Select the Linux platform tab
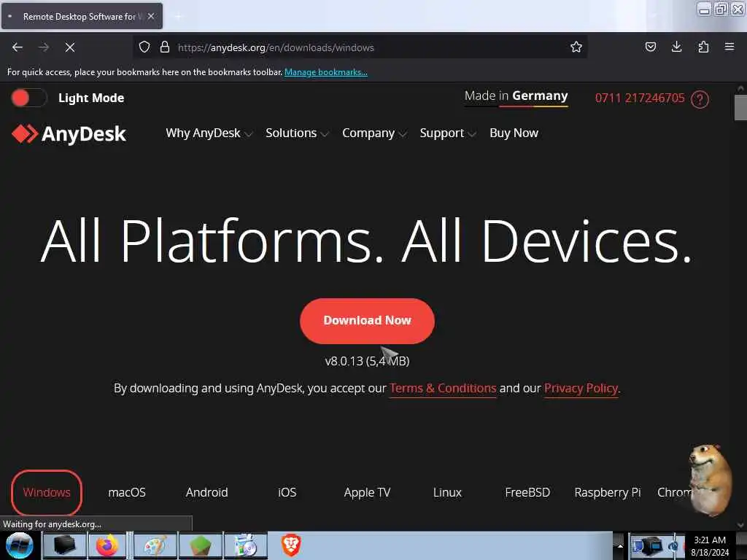 (x=447, y=492)
